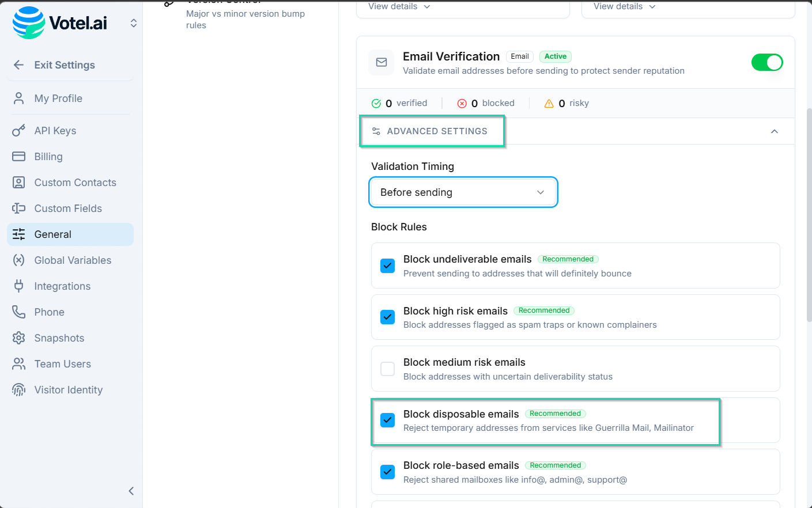Open Advanced Settings
This screenshot has width=812, height=508.
tap(432, 131)
